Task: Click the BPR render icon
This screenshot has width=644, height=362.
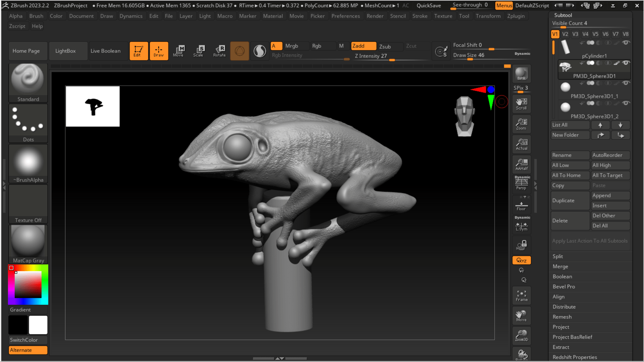Action: (521, 74)
